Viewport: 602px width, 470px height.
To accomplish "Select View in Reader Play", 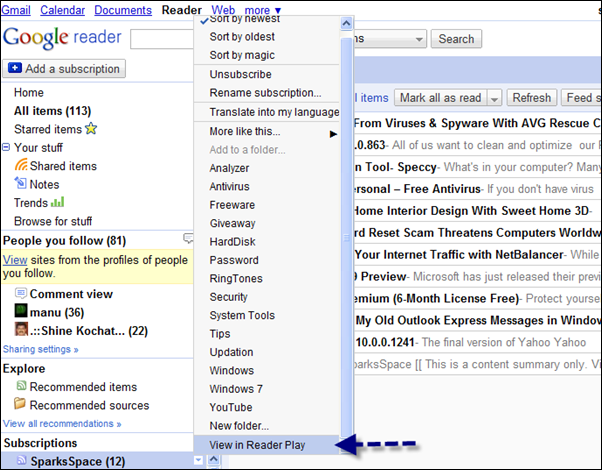I will click(267, 445).
